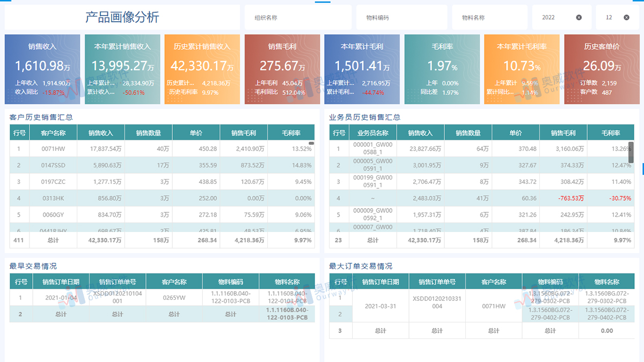
Task: Select the 历史累计销售收入 orange card
Action: [x=202, y=69]
